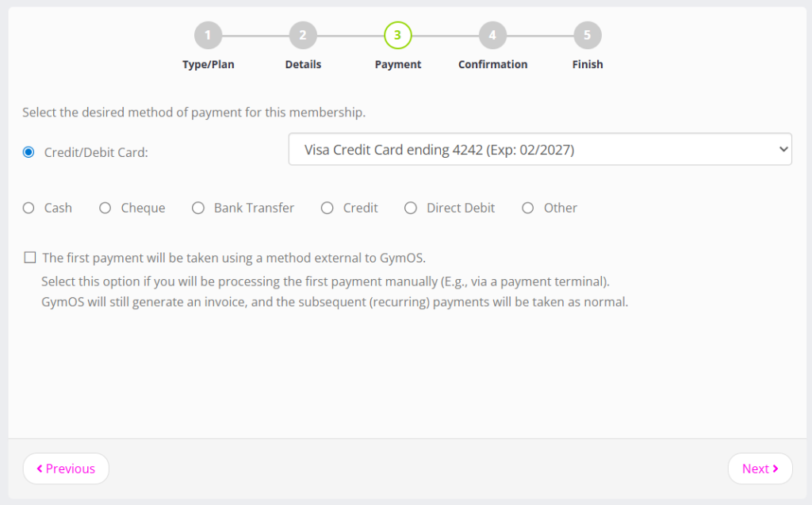Click step 4 Confirmation circle
The width and height of the screenshot is (812, 505).
tap(492, 35)
